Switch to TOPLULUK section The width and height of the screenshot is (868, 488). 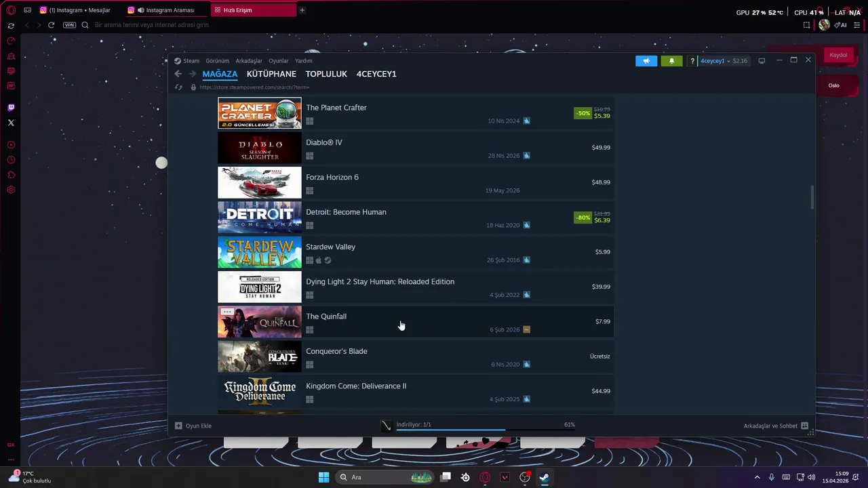tap(326, 74)
